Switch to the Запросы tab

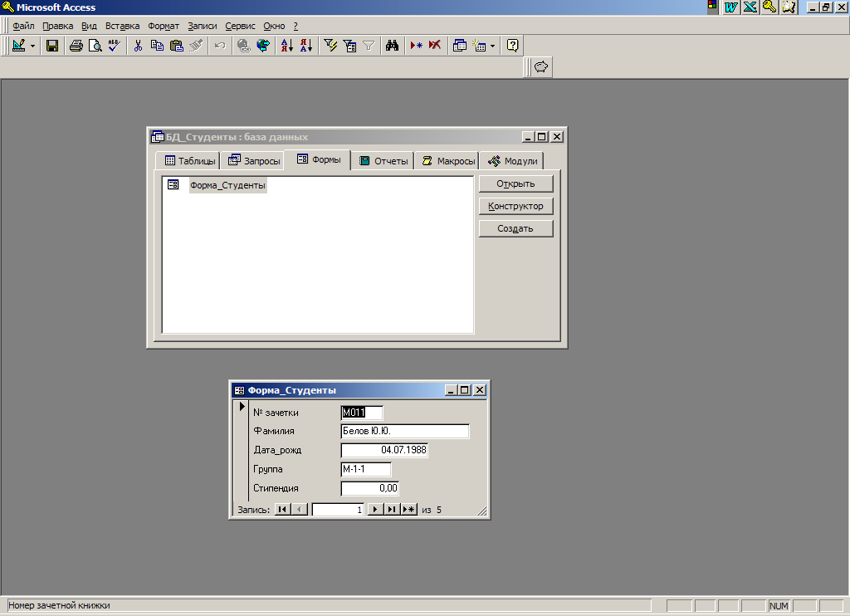tap(253, 161)
